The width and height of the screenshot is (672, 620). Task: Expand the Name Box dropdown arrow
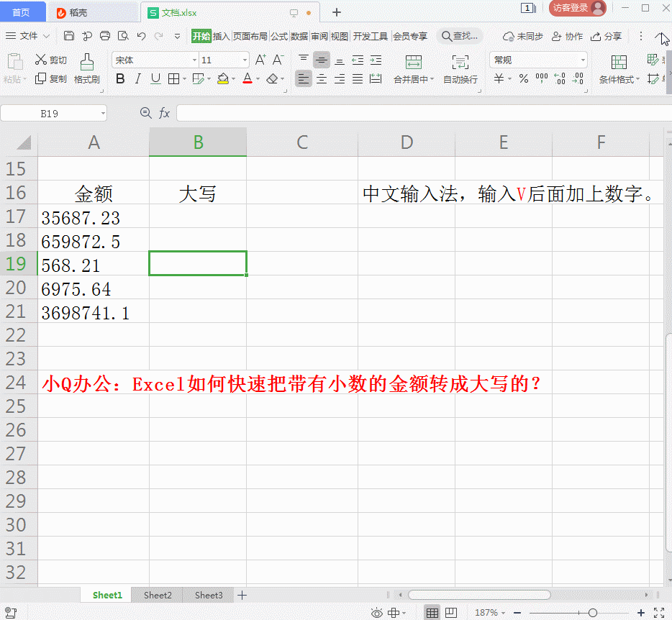pyautogui.click(x=103, y=114)
